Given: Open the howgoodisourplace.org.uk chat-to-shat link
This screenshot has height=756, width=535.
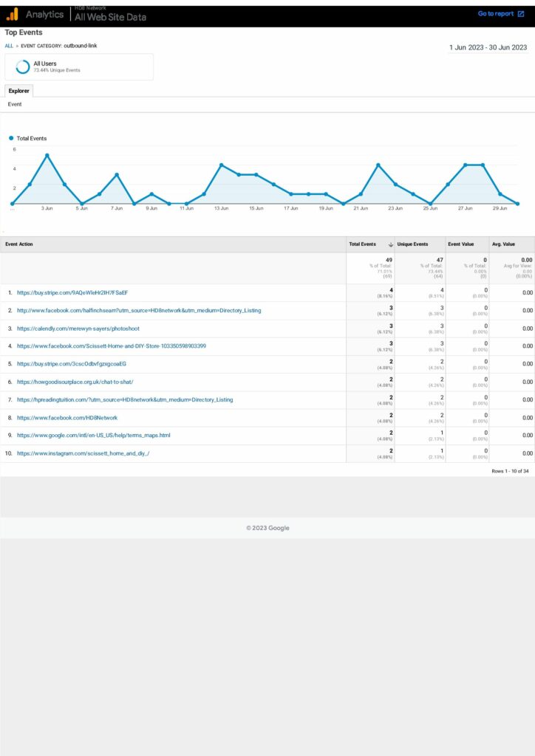Looking at the screenshot, I should pos(75,382).
